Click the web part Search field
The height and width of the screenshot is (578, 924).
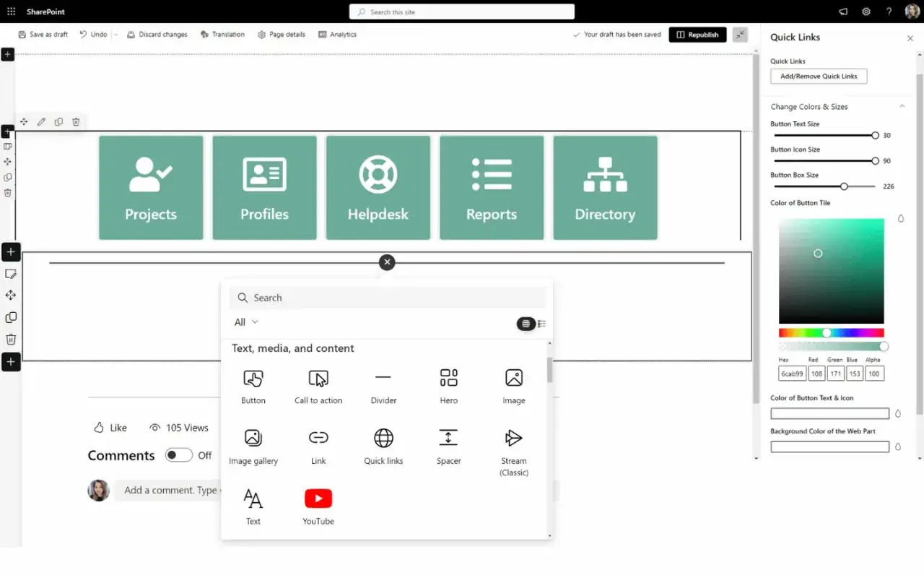(388, 298)
